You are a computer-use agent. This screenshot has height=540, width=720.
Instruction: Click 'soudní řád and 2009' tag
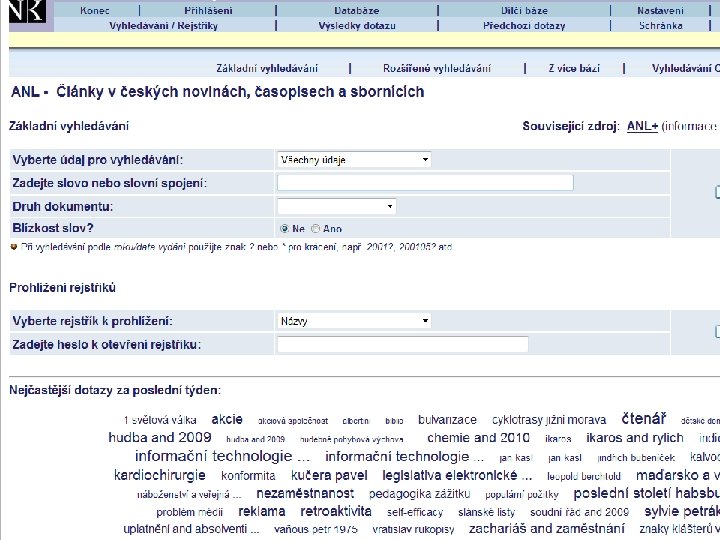(579, 512)
